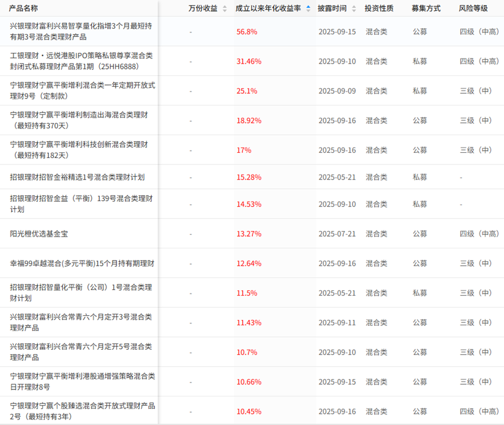The height and width of the screenshot is (425, 504).
Task: Open 幸福99卓越混合15个月持有期理财 product
Action: (82, 263)
